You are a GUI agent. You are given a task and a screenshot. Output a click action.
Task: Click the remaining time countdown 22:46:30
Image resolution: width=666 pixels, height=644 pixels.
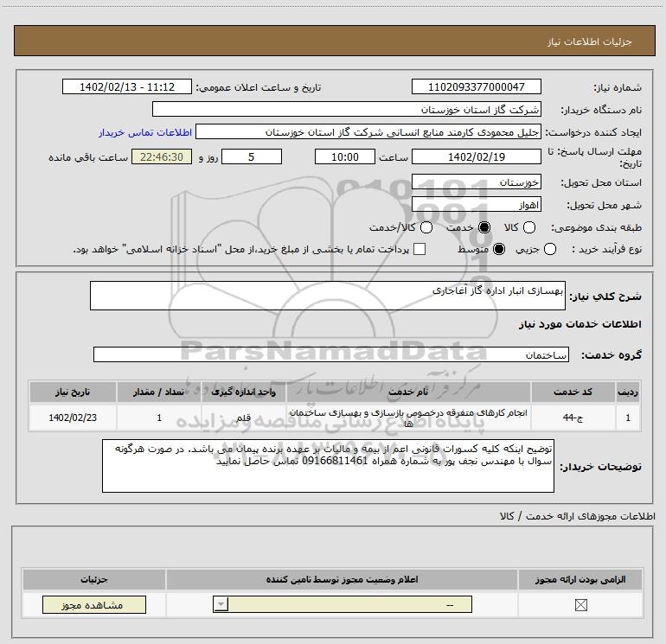coord(162,156)
